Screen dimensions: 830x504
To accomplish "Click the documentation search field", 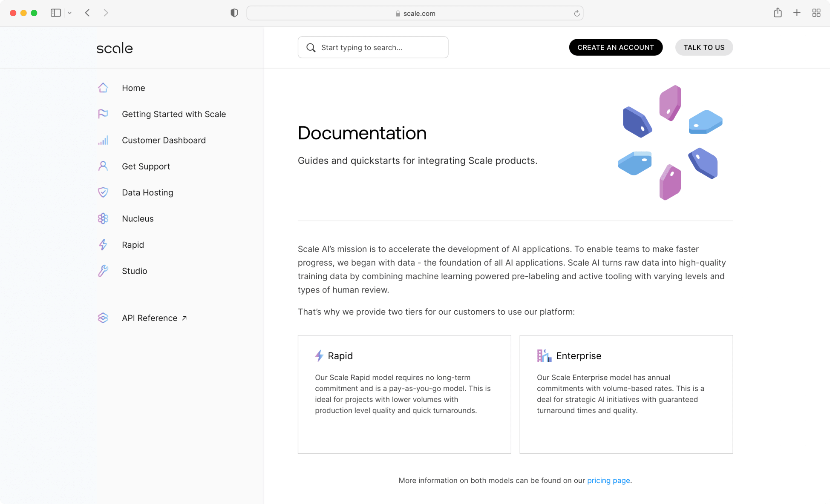I will [373, 47].
